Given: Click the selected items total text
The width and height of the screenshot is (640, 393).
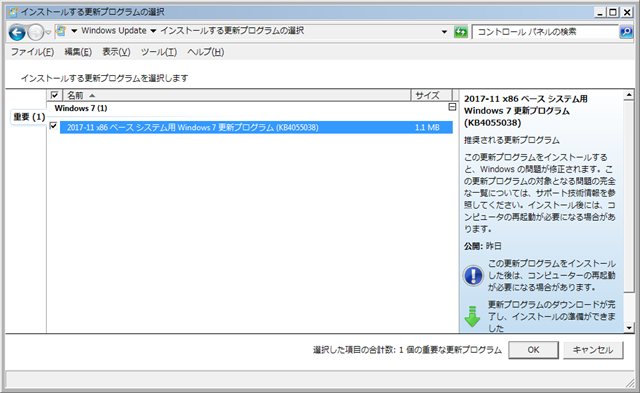Looking at the screenshot, I should (x=407, y=350).
